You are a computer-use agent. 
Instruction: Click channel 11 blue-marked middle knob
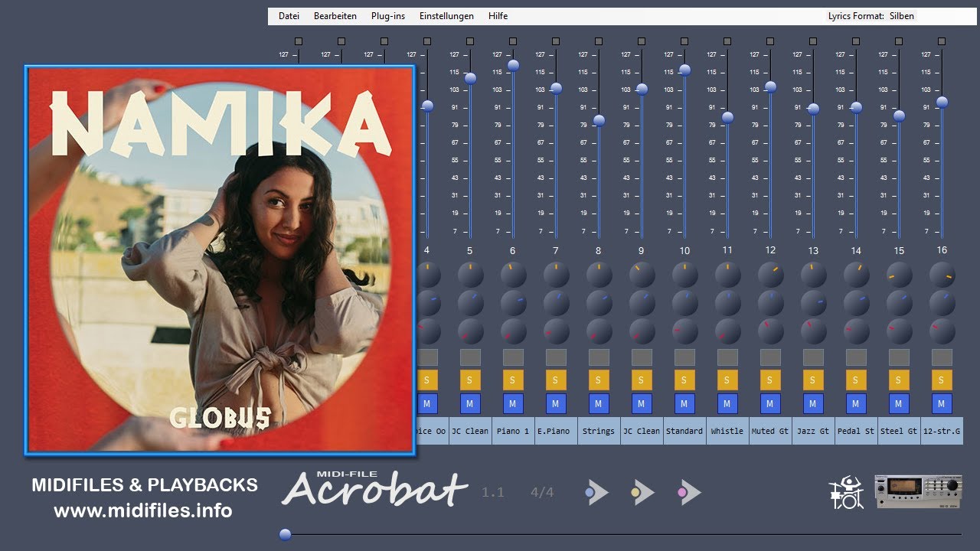pyautogui.click(x=727, y=303)
